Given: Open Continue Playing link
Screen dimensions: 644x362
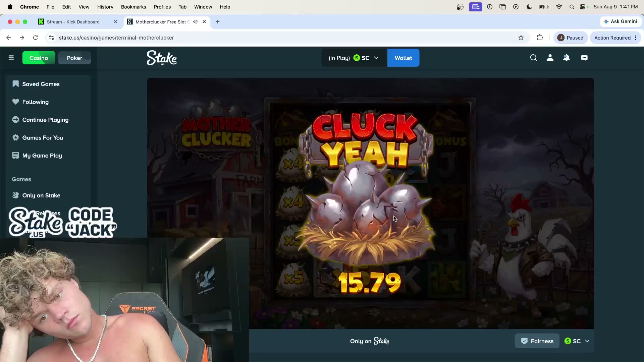Looking at the screenshot, I should [x=45, y=120].
